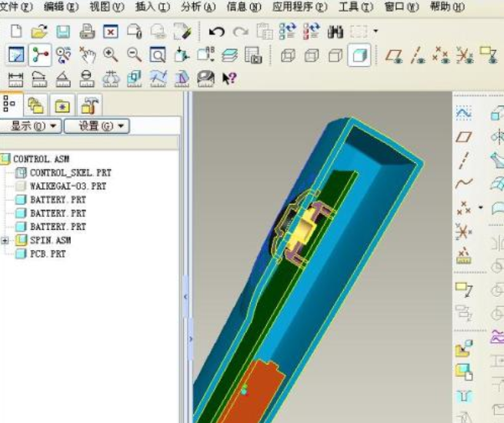Toggle datum axes display

pos(418,55)
